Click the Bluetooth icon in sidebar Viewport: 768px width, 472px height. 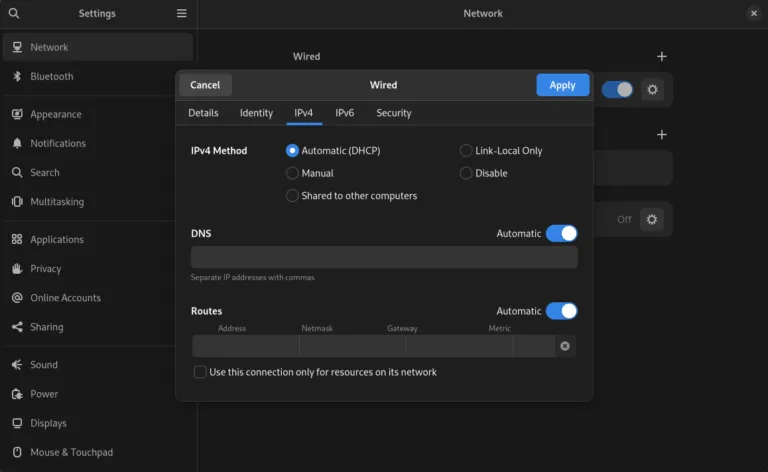[17, 76]
